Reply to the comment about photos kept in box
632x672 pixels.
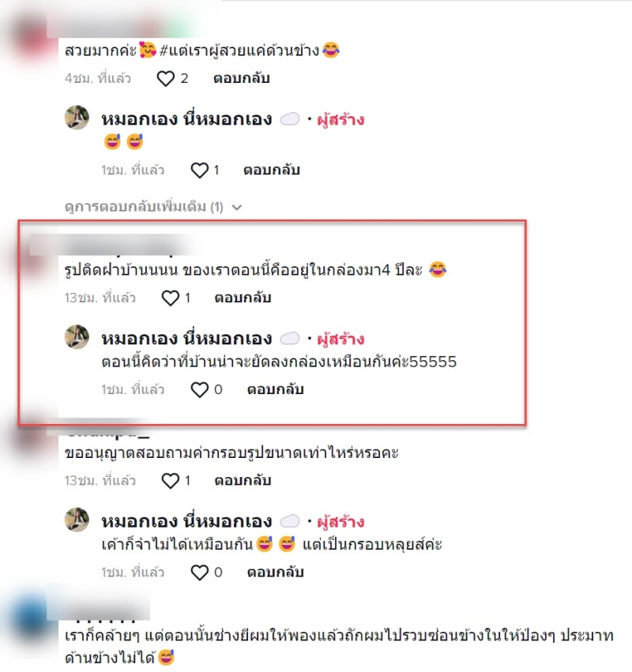tap(243, 298)
